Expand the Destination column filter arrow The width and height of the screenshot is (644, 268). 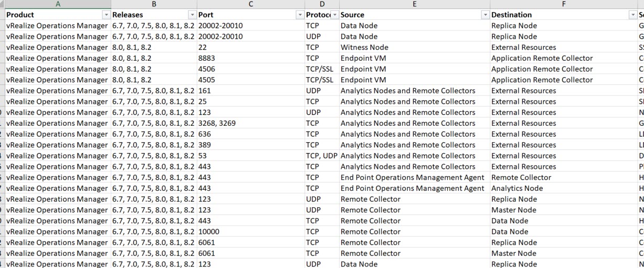(633, 15)
